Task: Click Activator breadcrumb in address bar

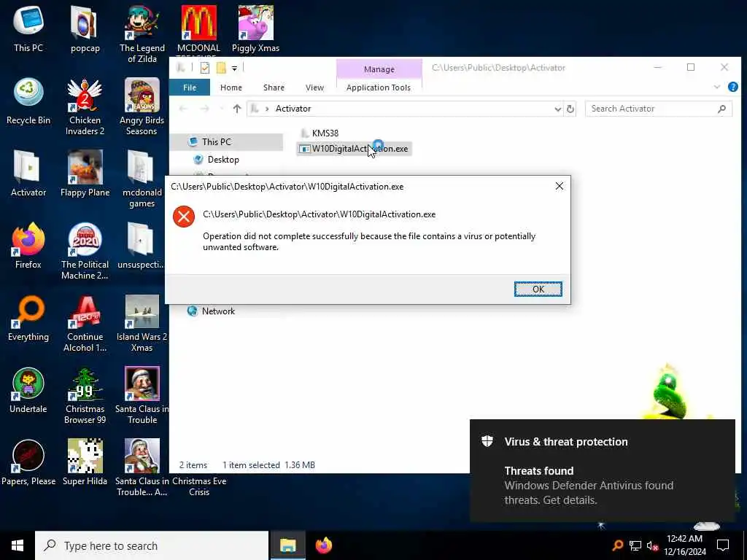Action: click(x=293, y=109)
